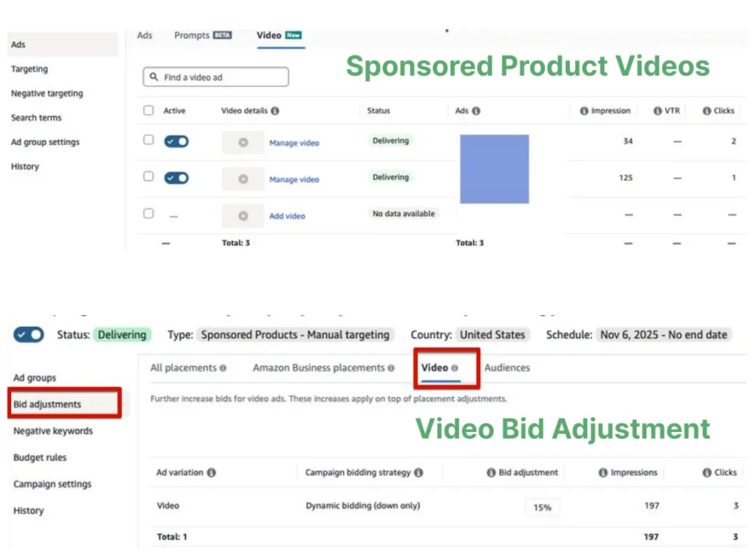
Task: Tick the select-all checkbox in video table header
Action: [148, 111]
